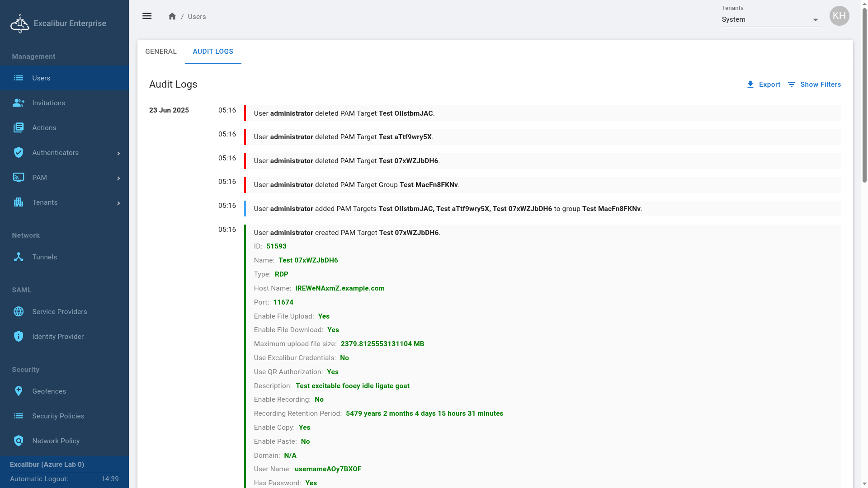The height and width of the screenshot is (488, 868).
Task: Click the home breadcrumb icon
Action: coord(172,16)
